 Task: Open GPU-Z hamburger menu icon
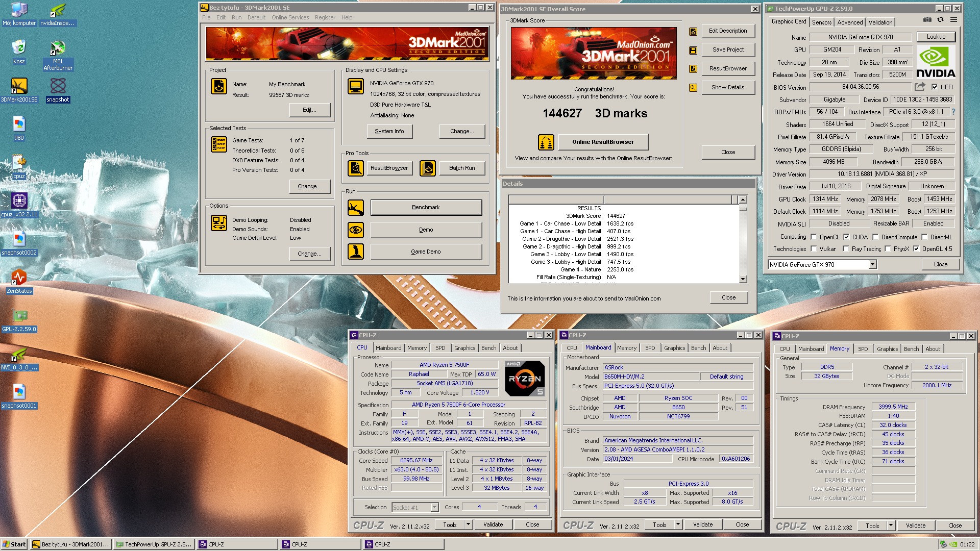tap(953, 19)
